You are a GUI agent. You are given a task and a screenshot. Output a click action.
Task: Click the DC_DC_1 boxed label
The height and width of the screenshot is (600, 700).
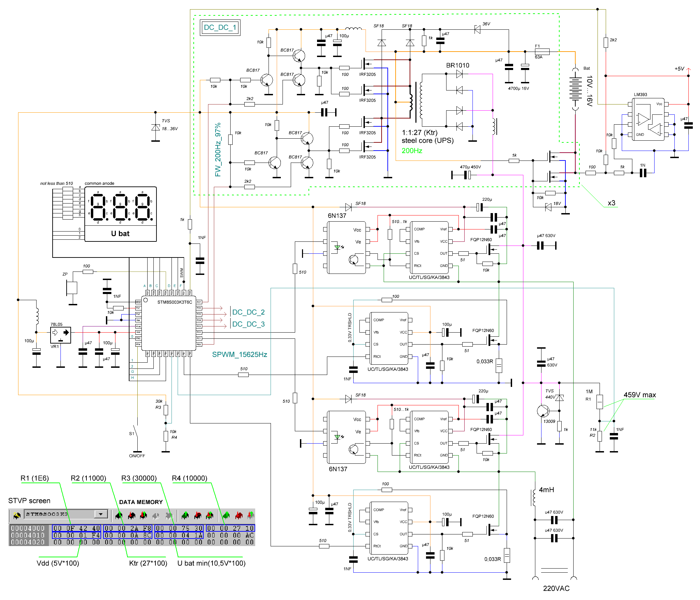click(220, 27)
